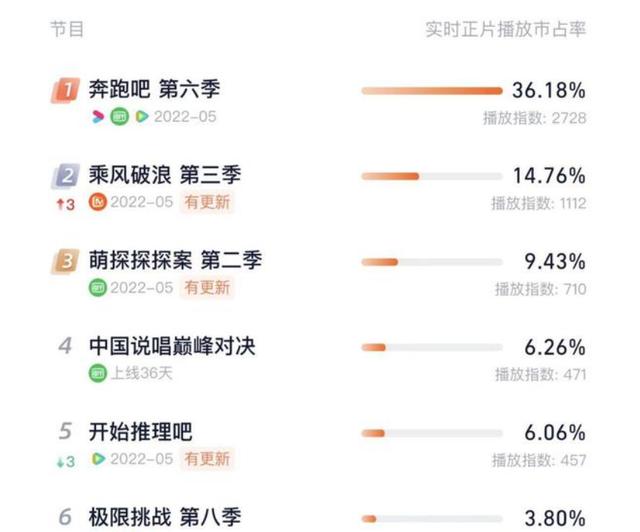Image resolution: width=640 pixels, height=532 pixels.
Task: Click the up 3 rank change indicator
Action: [x=66, y=204]
